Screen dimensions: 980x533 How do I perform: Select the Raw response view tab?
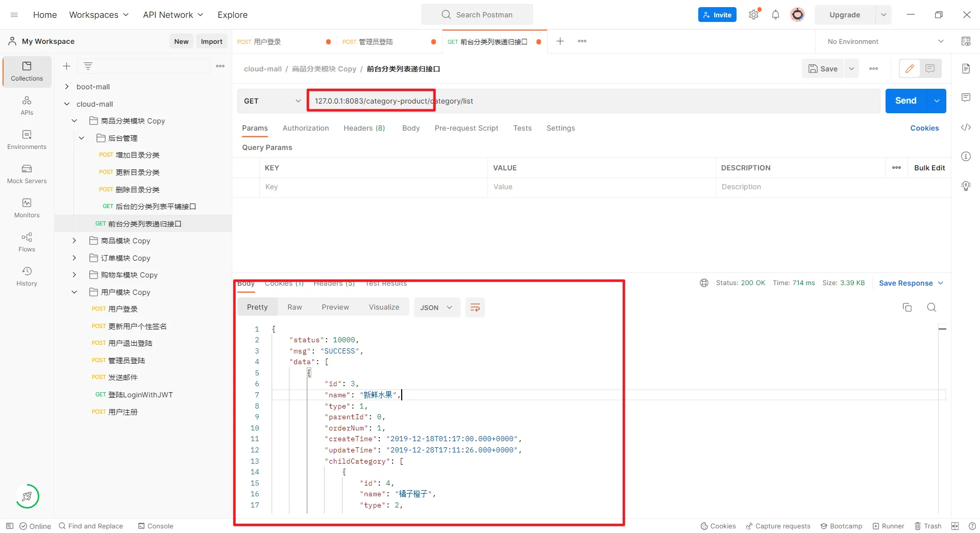tap(295, 307)
